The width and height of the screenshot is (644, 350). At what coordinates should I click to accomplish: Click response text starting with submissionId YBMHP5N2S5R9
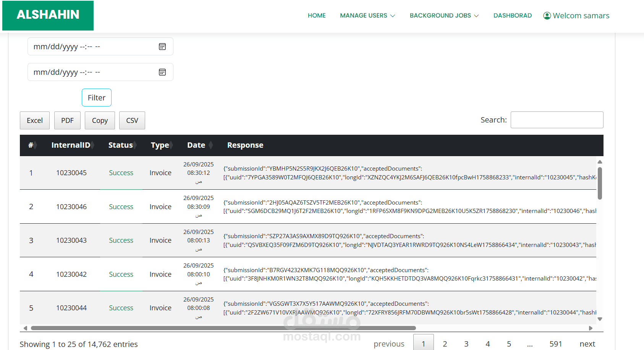[x=409, y=173]
